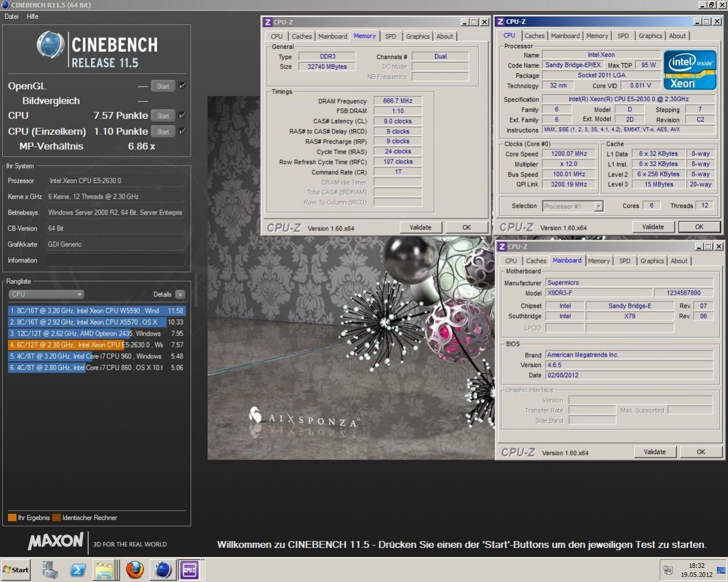The image size is (728, 582).
Task: Uncheck the CPU (Einzelkern) checkbox
Action: [182, 131]
